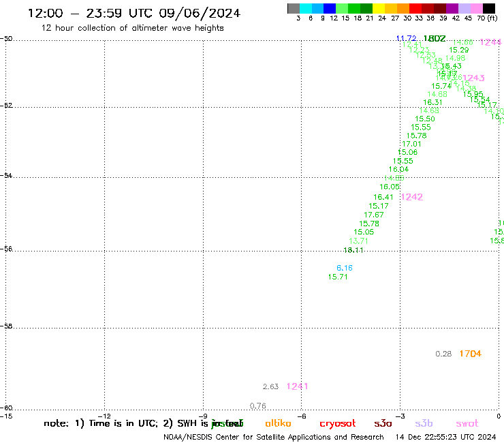Screen dimensions: 504x443
Task: Click the cyan color scale swatch
Action: [306, 8]
